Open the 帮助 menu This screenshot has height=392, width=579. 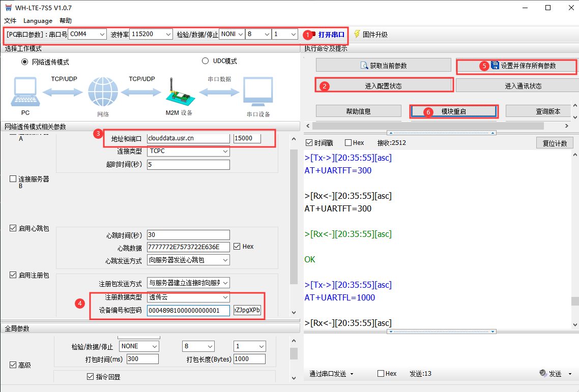(x=66, y=21)
